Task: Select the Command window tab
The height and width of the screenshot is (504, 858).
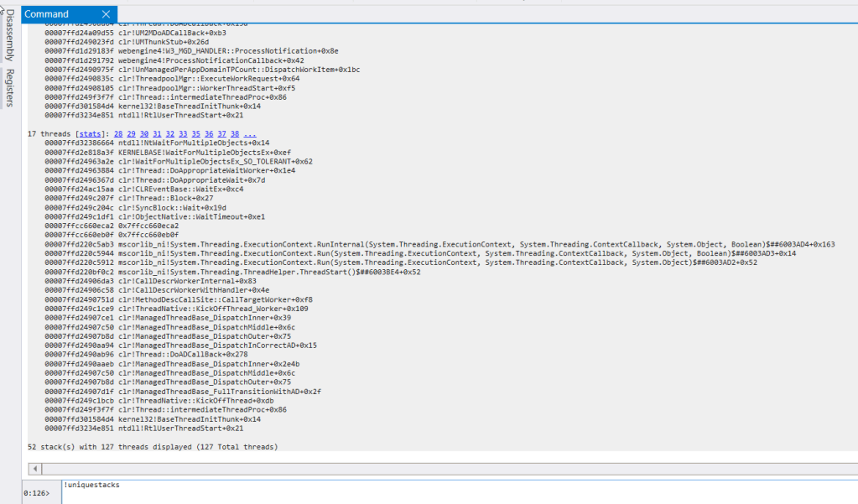Action: pyautogui.click(x=47, y=14)
